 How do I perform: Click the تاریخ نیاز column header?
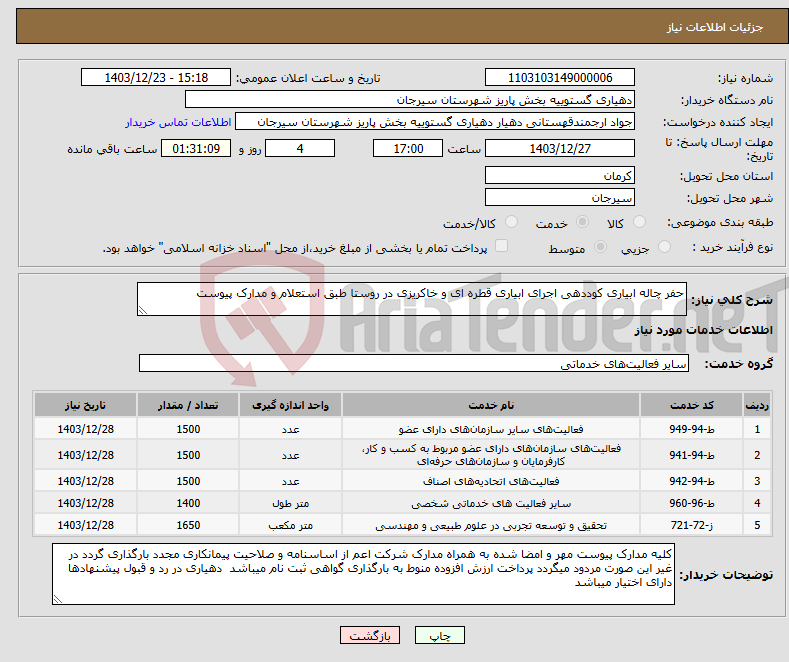click(86, 405)
